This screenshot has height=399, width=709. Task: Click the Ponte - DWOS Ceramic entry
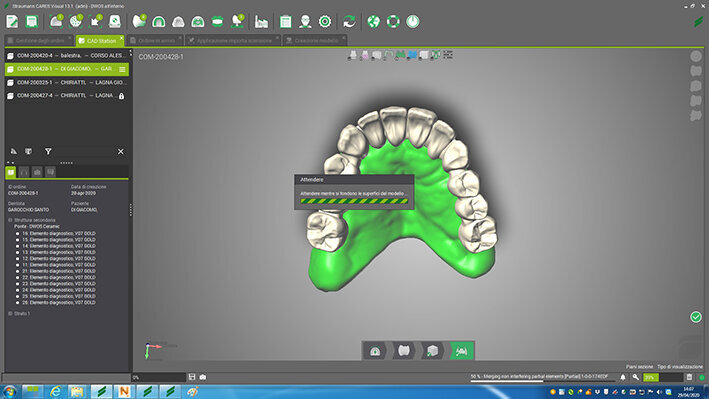click(37, 226)
